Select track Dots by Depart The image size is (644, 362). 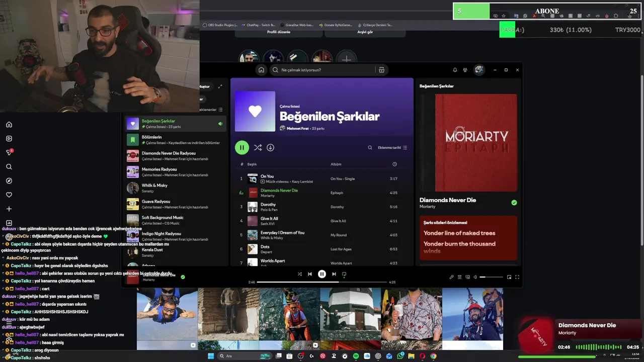pyautogui.click(x=321, y=249)
